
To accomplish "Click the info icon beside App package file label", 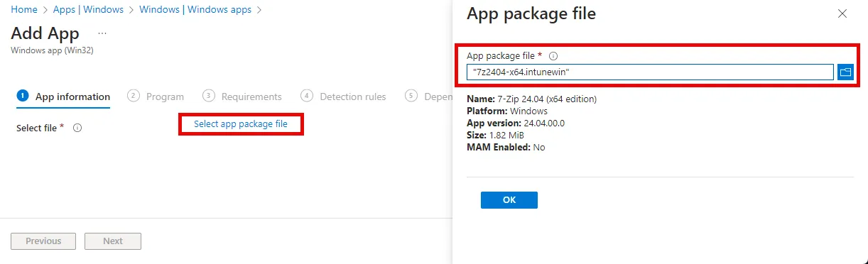I will pos(553,55).
